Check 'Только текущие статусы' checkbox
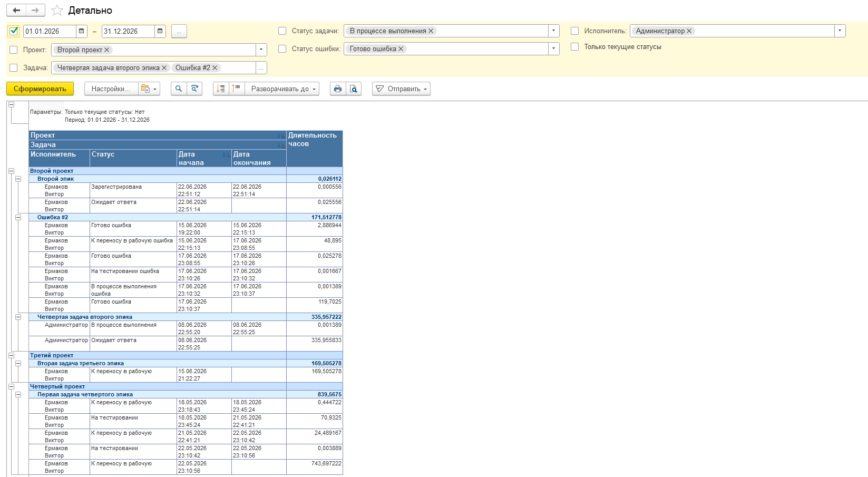Image resolution: width=868 pixels, height=477 pixels. tap(575, 46)
